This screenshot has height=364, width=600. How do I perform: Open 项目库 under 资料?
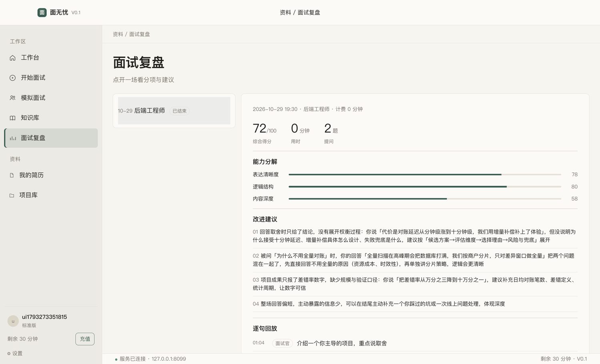(x=51, y=195)
